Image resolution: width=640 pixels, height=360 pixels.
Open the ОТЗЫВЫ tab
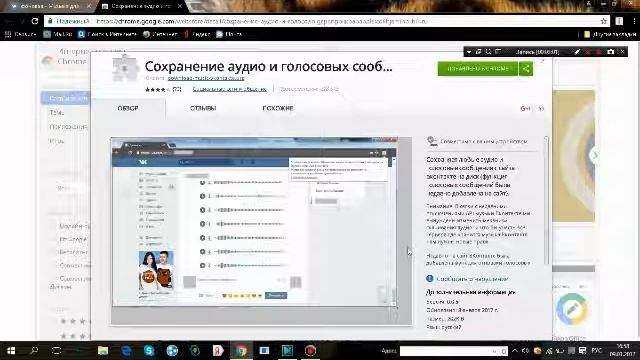click(203, 108)
